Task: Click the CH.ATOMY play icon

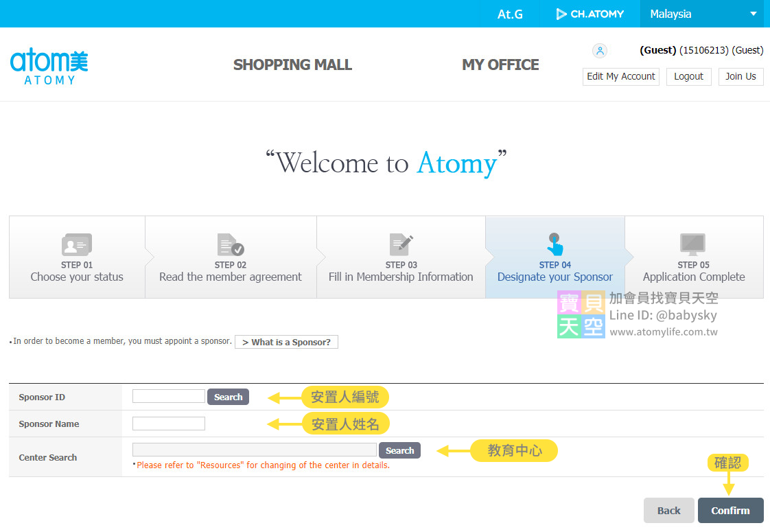Action: tap(561, 14)
